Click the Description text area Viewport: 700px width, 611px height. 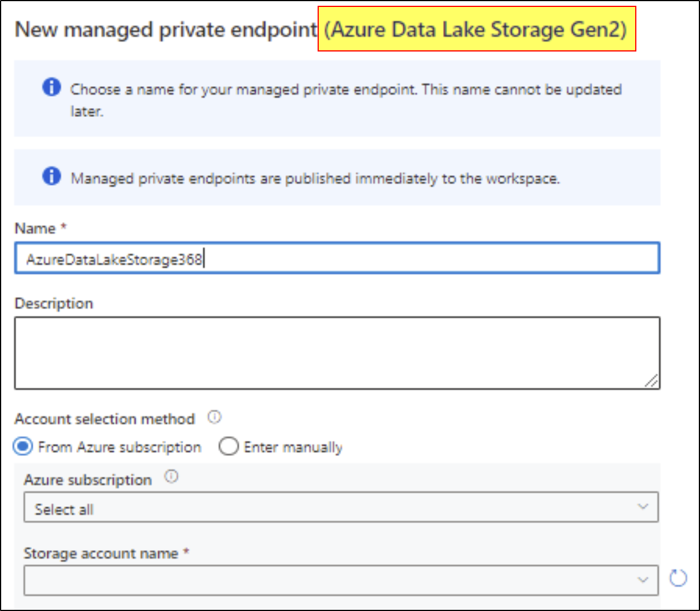coord(337,353)
